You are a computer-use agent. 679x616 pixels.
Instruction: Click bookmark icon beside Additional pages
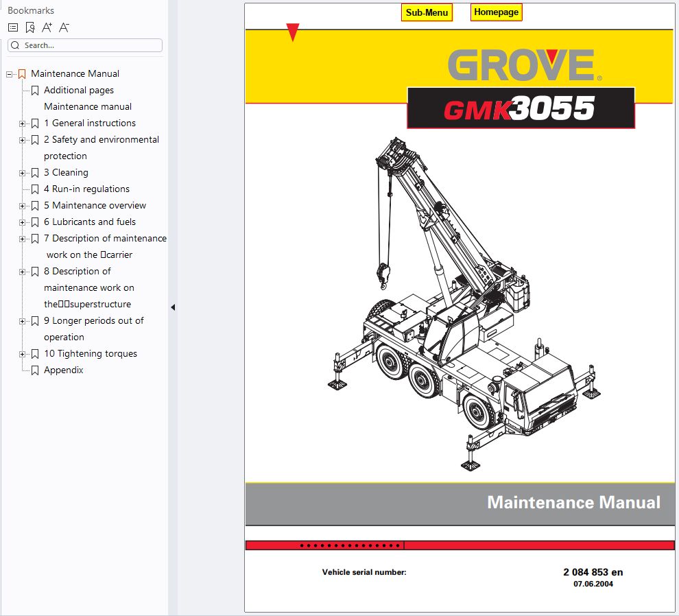[x=35, y=91]
